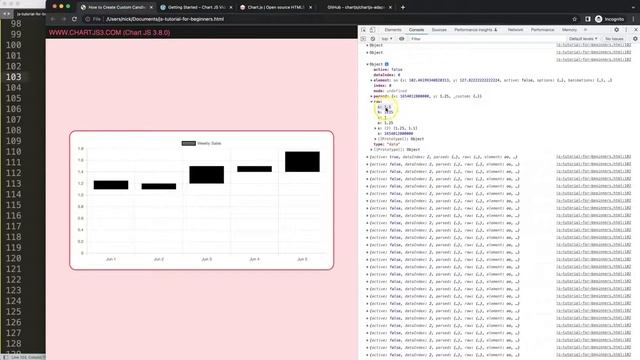
Task: Click the Jun 4 bar in chart
Action: [254, 169]
